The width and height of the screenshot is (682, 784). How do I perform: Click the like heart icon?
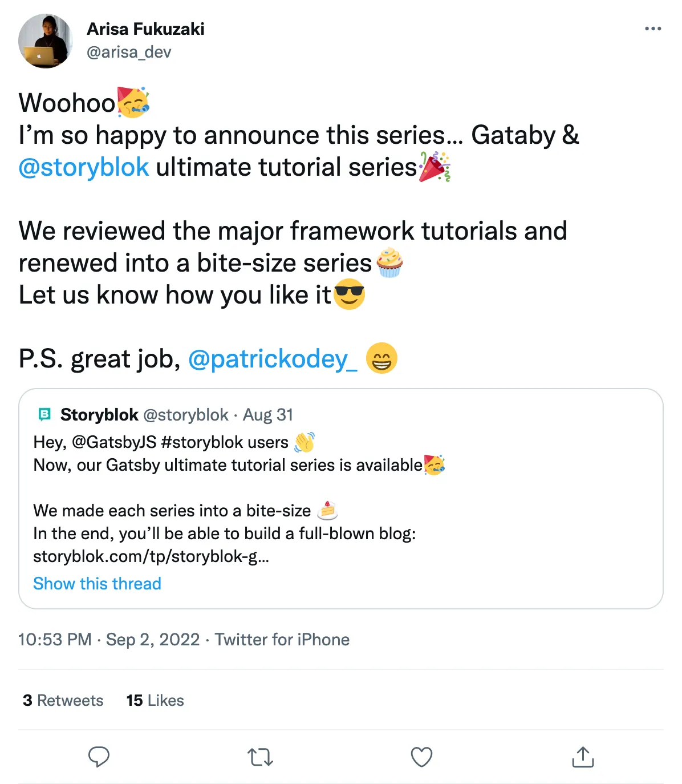pos(421,757)
